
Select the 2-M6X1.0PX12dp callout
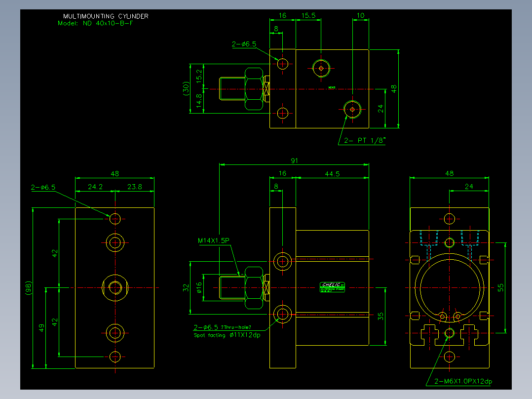[x=463, y=381]
